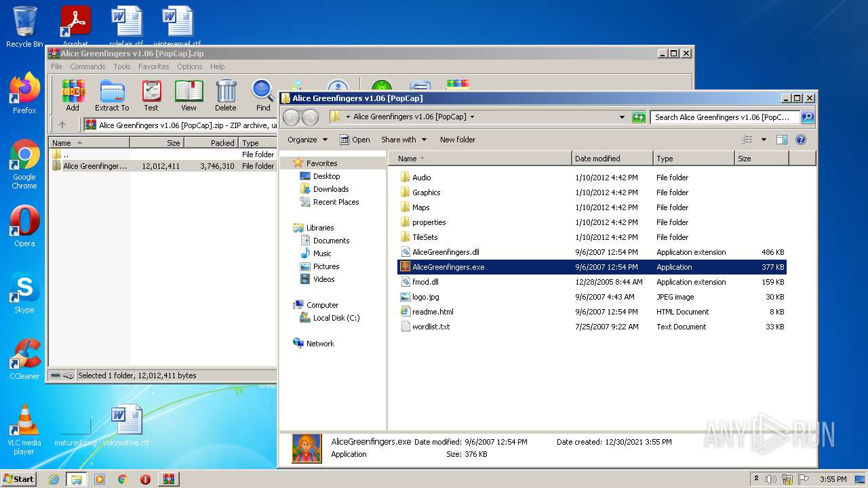Open the Organize dropdown menu
Screen dimensions: 868x488
coord(307,140)
